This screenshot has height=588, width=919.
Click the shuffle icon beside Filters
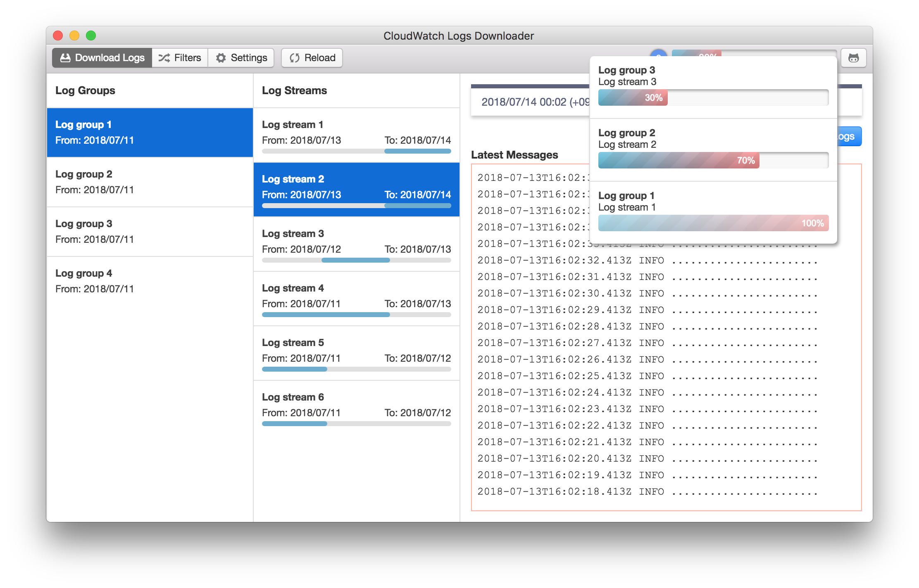coord(164,58)
